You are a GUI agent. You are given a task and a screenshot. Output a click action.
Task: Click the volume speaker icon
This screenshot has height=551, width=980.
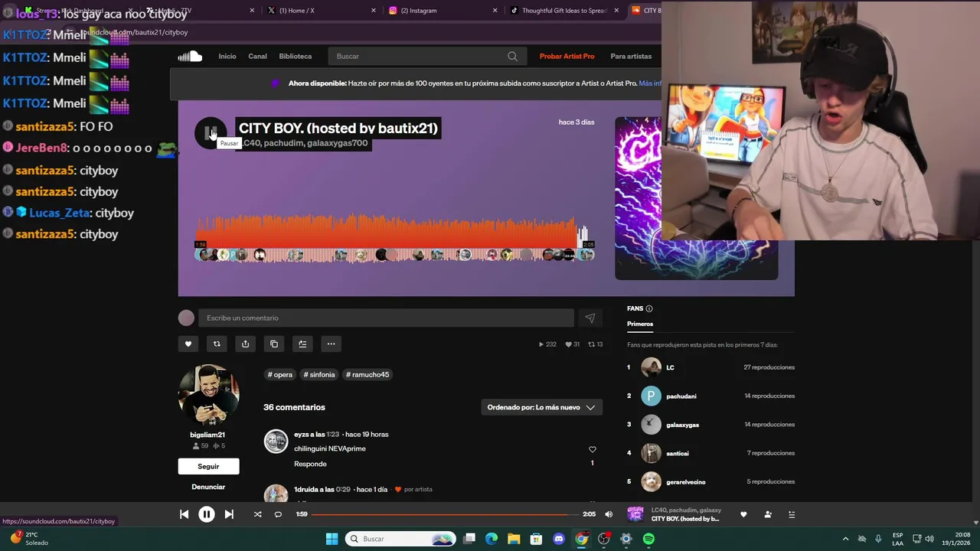tap(609, 514)
